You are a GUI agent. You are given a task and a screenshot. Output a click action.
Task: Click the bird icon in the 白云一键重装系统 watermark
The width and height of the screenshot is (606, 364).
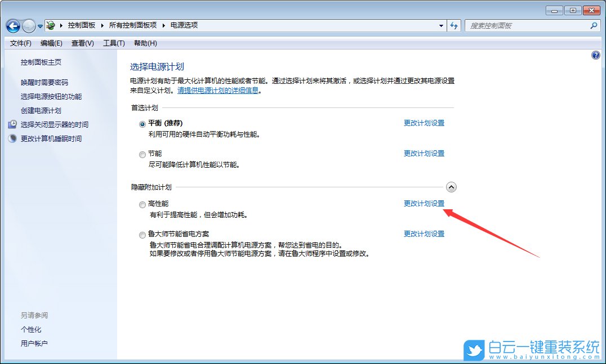[475, 349]
